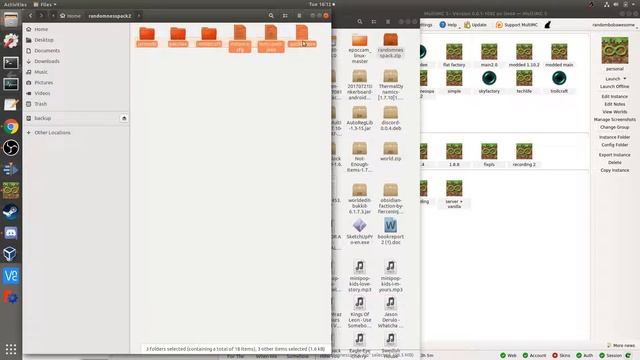Click Export Instance
The image size is (640, 360).
click(x=614, y=155)
